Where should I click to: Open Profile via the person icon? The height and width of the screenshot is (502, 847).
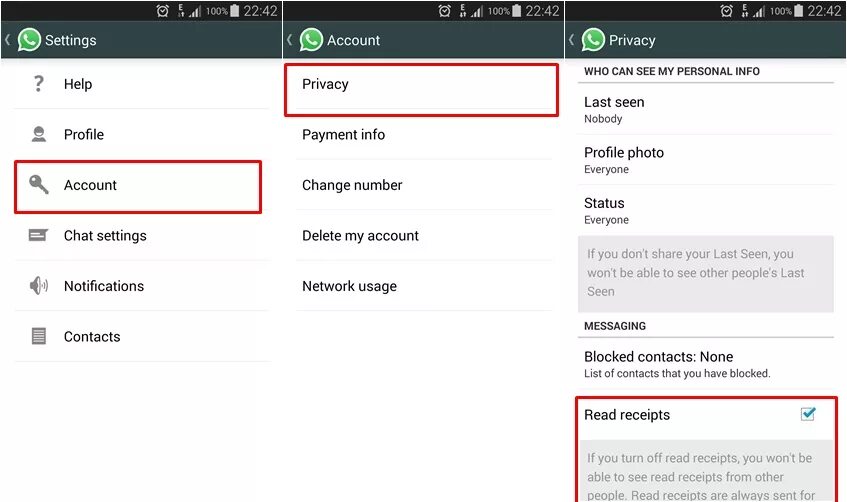point(38,134)
